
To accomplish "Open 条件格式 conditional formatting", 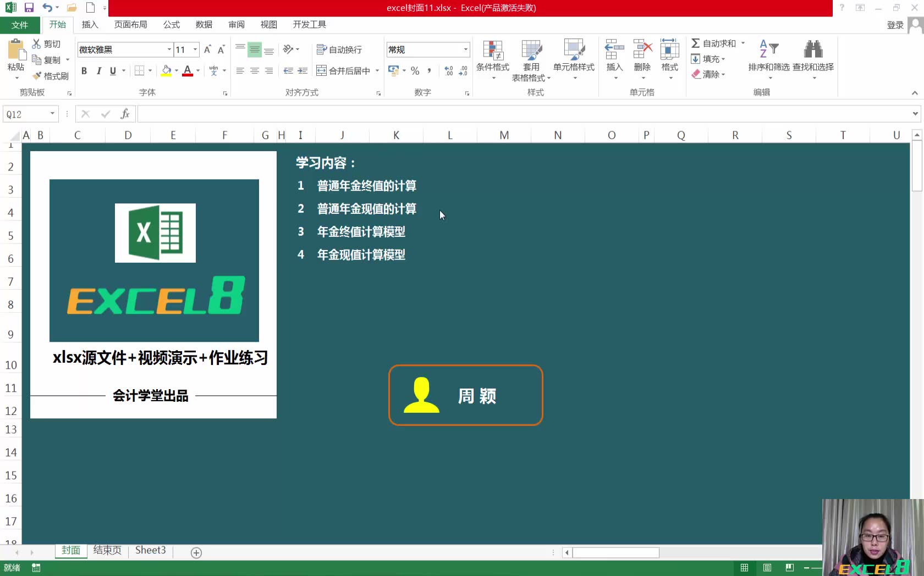I will (x=493, y=59).
